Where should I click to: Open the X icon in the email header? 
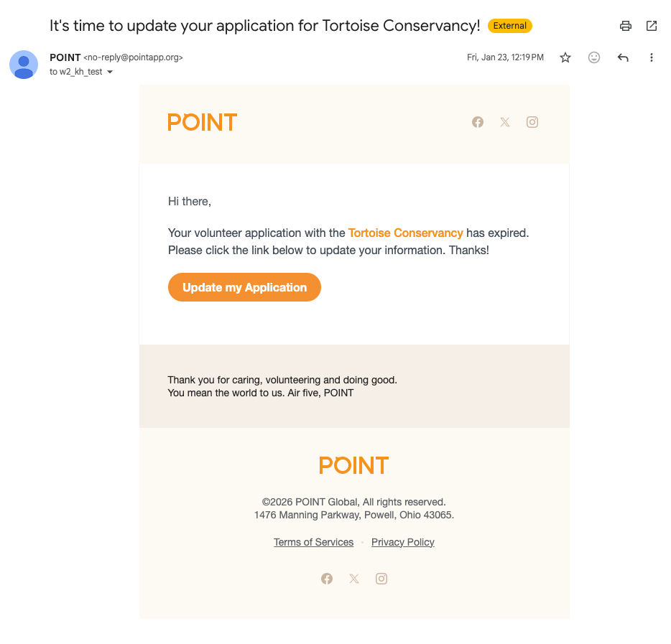pyautogui.click(x=505, y=122)
